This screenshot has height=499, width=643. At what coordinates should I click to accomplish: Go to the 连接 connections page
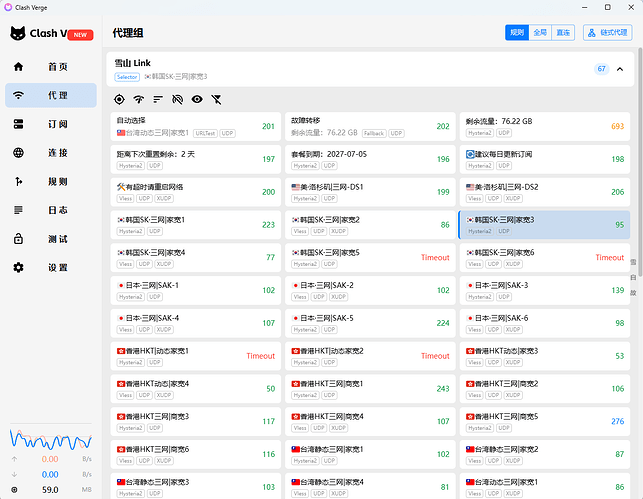pos(51,153)
